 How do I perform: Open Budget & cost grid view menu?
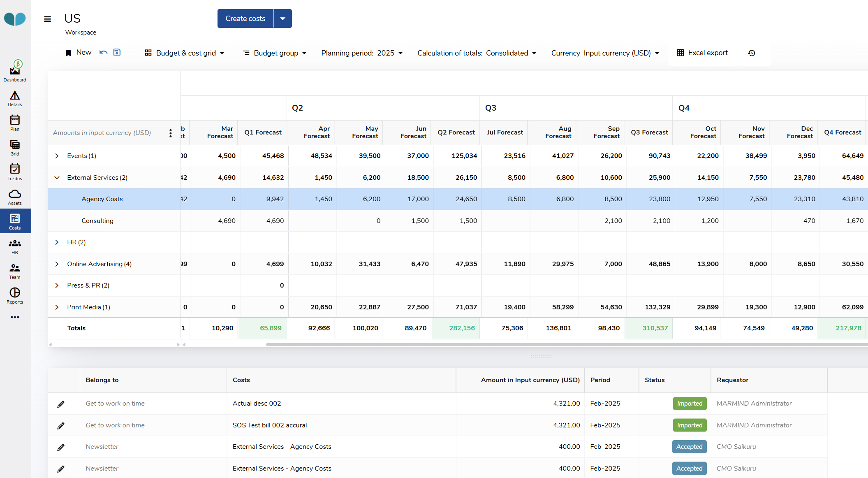(x=185, y=53)
